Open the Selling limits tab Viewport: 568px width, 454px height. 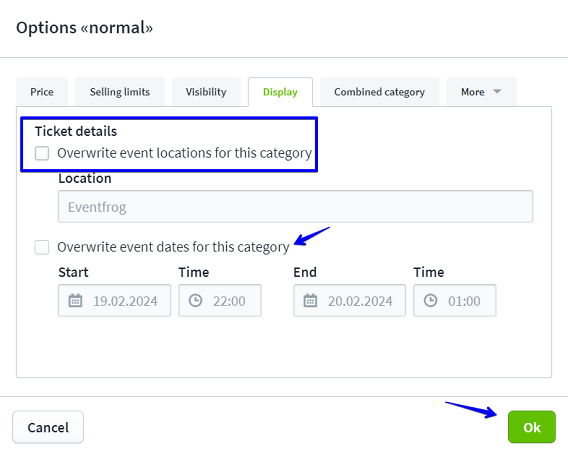click(x=120, y=92)
